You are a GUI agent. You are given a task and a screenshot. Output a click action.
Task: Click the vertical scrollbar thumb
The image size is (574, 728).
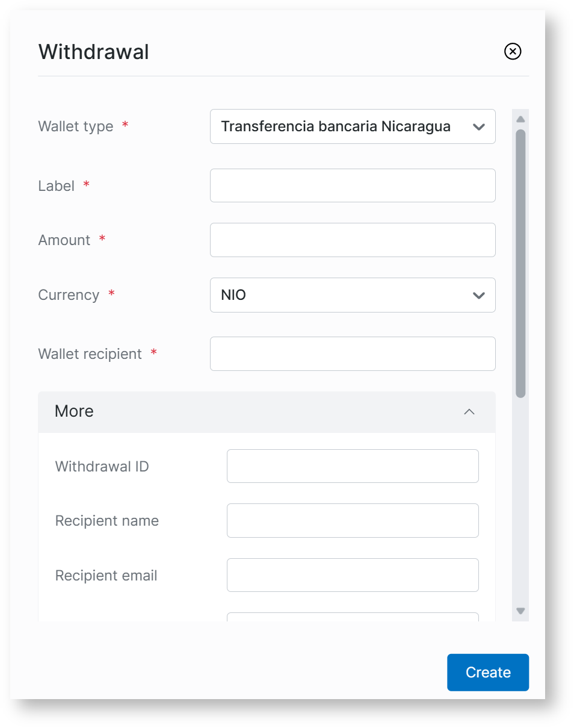tap(520, 263)
